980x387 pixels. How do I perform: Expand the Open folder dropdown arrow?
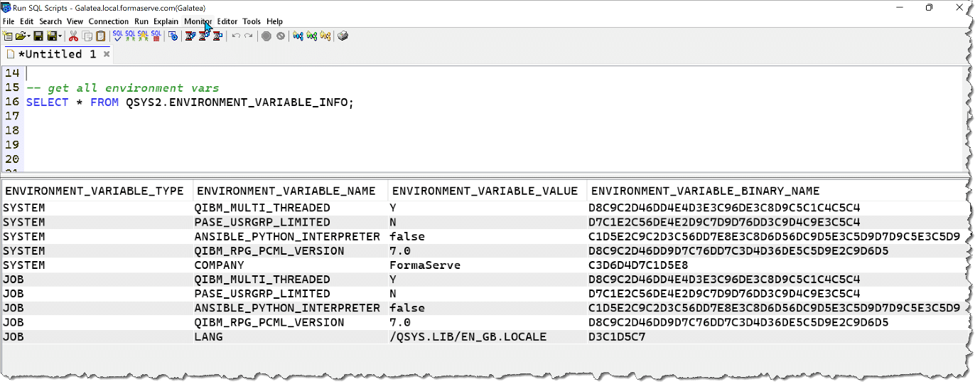click(28, 36)
